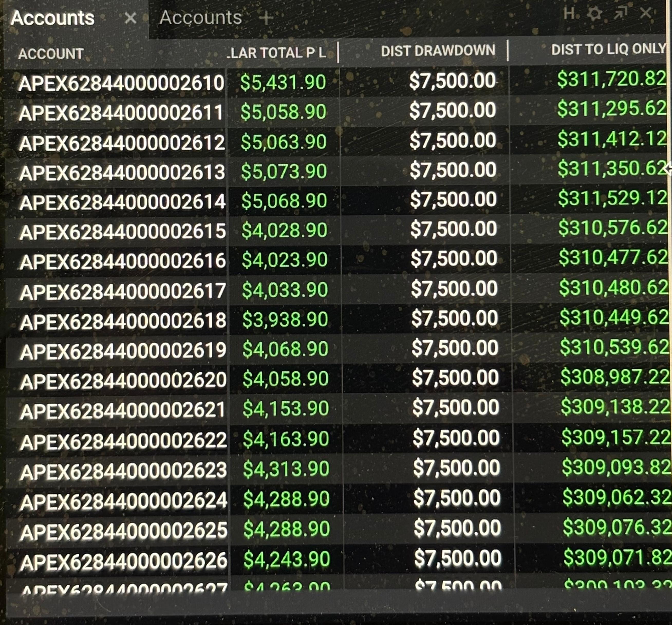
Task: Add a new tab with plus icon
Action: [x=266, y=18]
